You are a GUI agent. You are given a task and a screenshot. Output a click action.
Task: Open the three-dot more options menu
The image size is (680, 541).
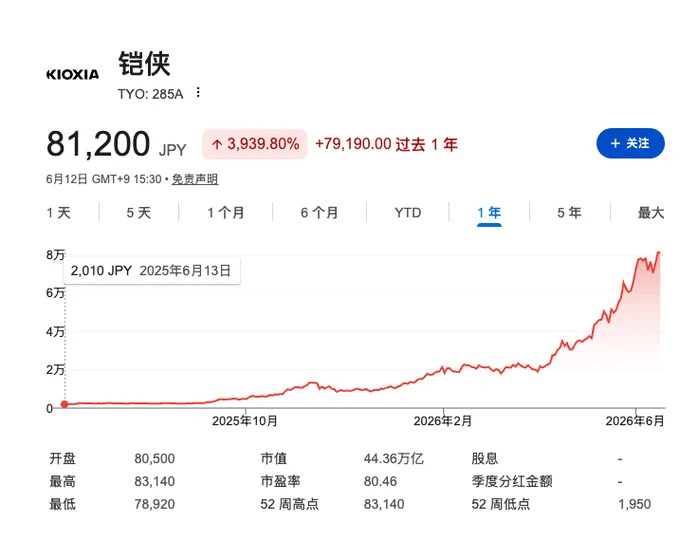(x=198, y=92)
